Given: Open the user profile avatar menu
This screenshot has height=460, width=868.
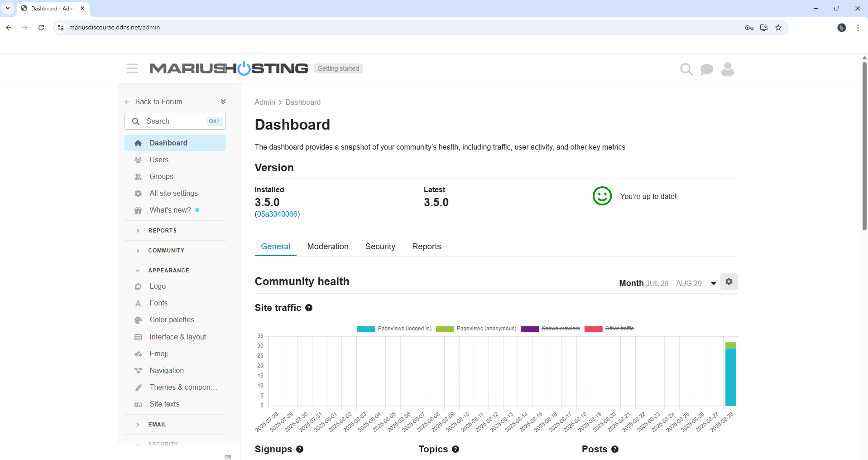Looking at the screenshot, I should pos(727,69).
